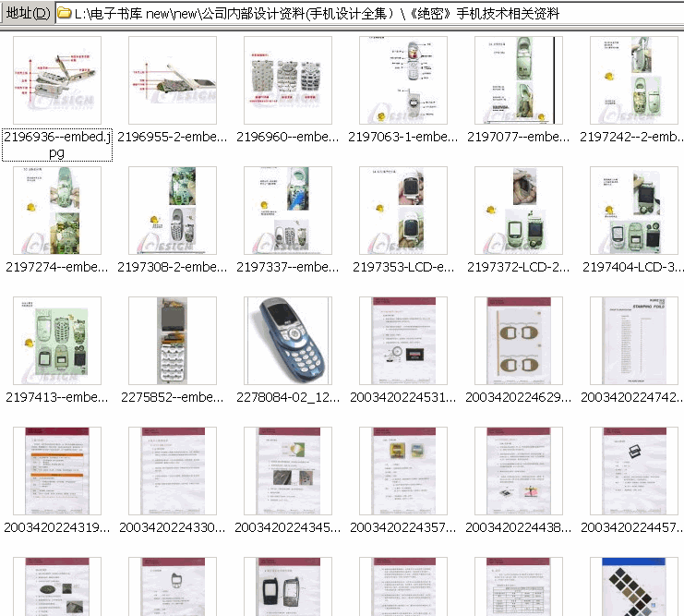The width and height of the screenshot is (684, 616).
Task: Open the 2003420224629 document thumbnail
Action: tap(519, 341)
